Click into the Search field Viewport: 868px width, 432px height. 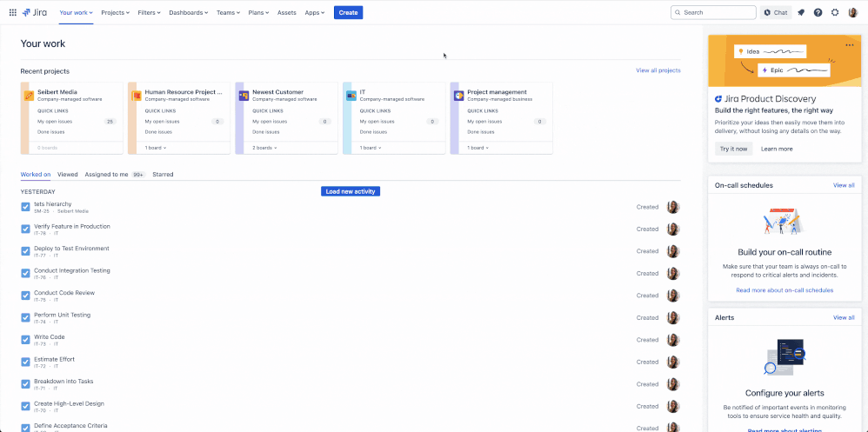point(713,12)
